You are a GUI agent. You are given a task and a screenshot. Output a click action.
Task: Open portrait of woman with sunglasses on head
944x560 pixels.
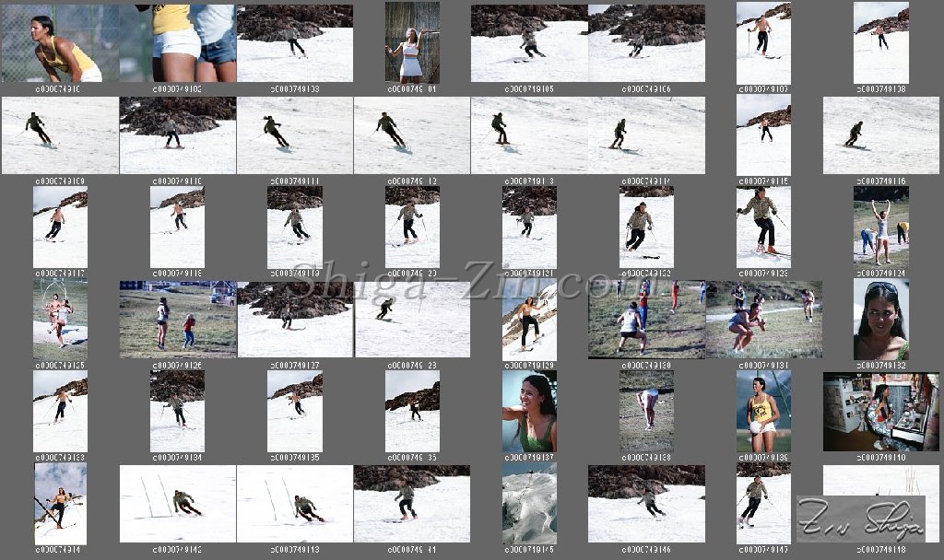pyautogui.click(x=880, y=319)
